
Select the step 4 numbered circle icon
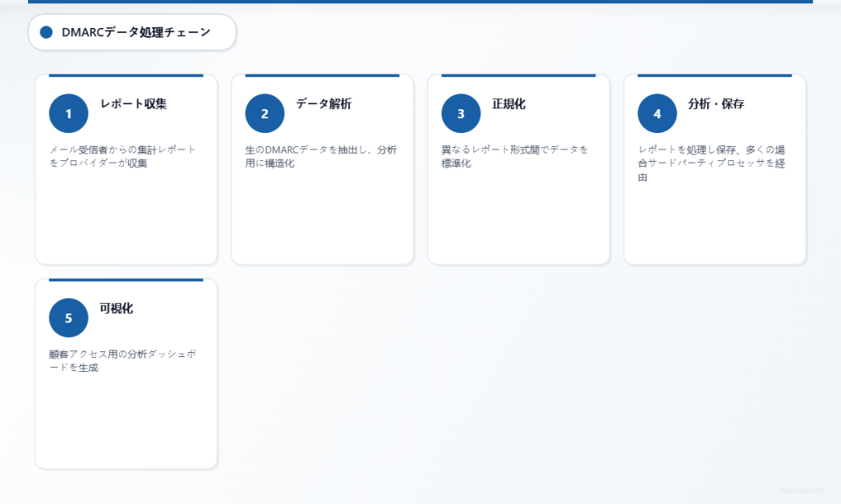click(657, 112)
